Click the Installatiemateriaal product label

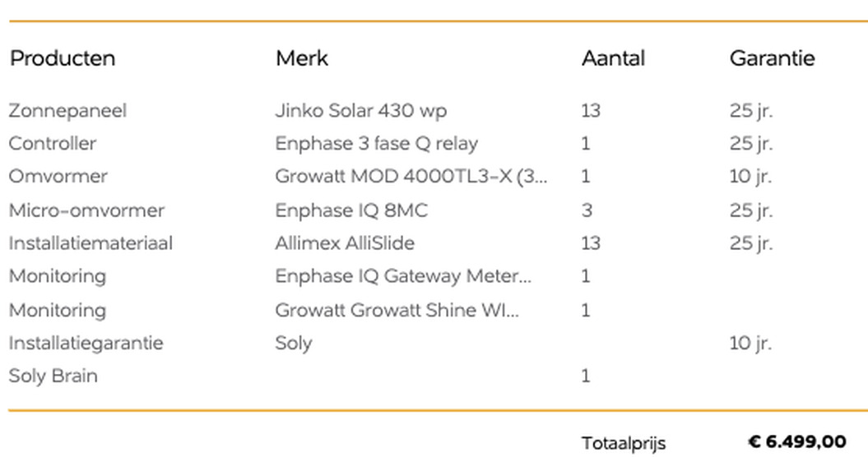[x=91, y=243]
